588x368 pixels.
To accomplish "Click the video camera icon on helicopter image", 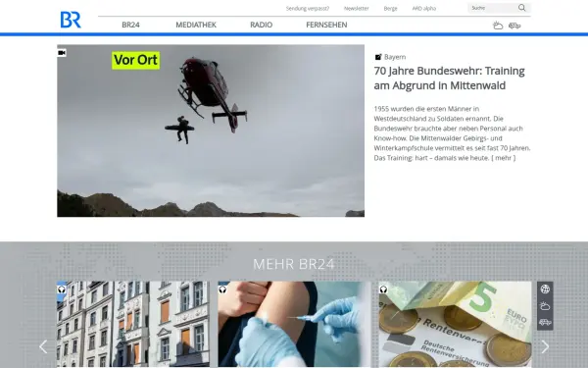I will [62, 53].
